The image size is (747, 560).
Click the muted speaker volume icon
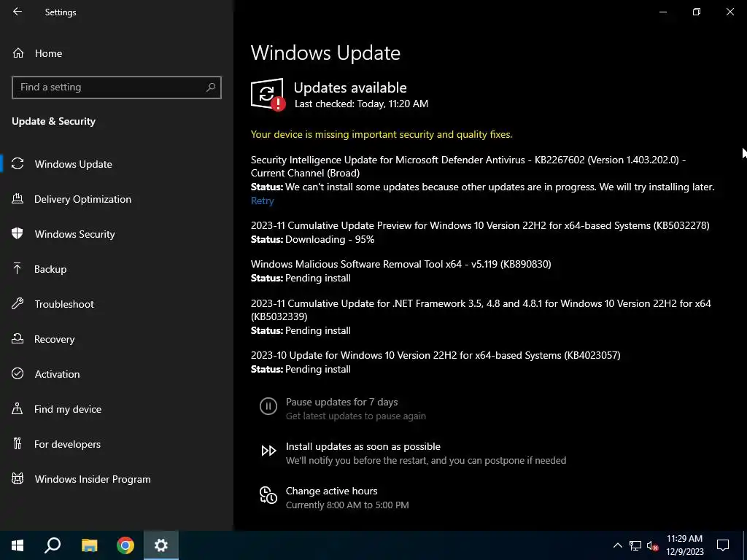coord(653,545)
